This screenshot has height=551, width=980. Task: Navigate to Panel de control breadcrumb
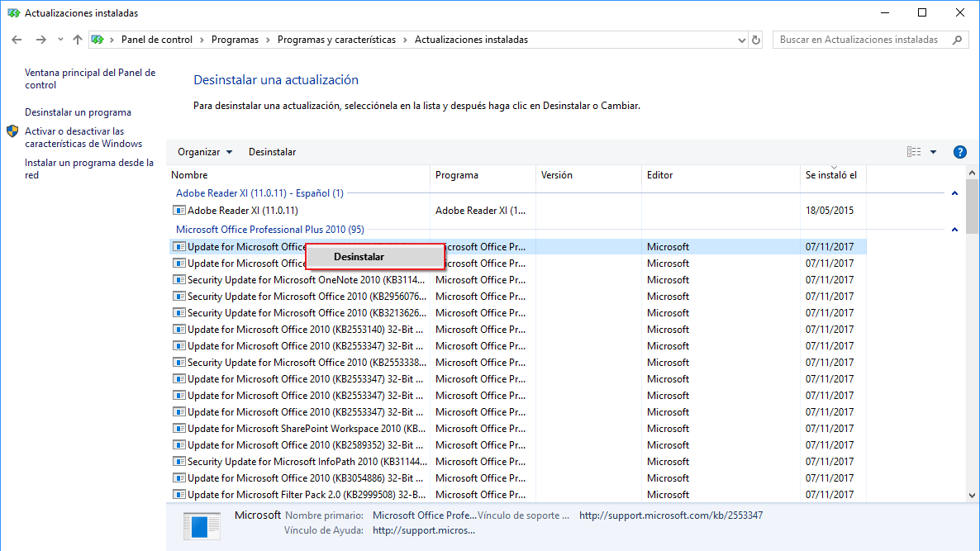(x=157, y=40)
